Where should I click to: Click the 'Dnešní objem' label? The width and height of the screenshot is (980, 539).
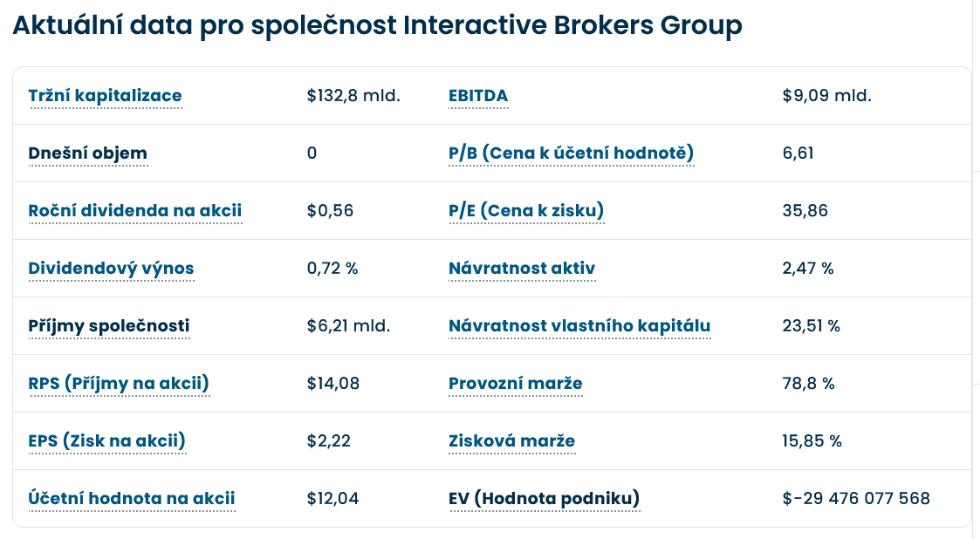click(87, 154)
